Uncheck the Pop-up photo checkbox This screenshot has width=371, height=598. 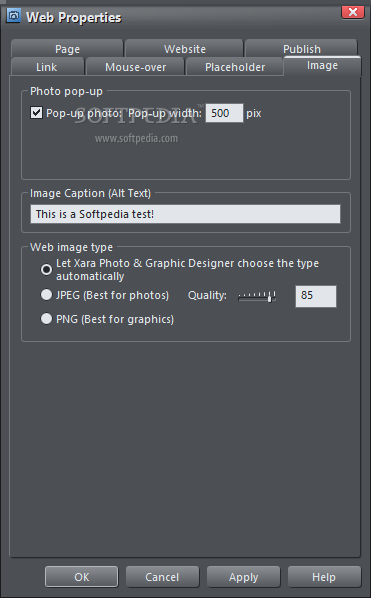click(x=36, y=113)
